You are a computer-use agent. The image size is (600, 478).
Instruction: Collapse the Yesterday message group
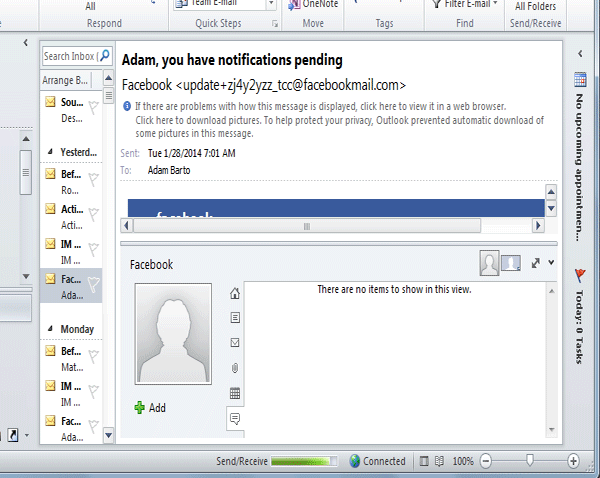(50, 152)
